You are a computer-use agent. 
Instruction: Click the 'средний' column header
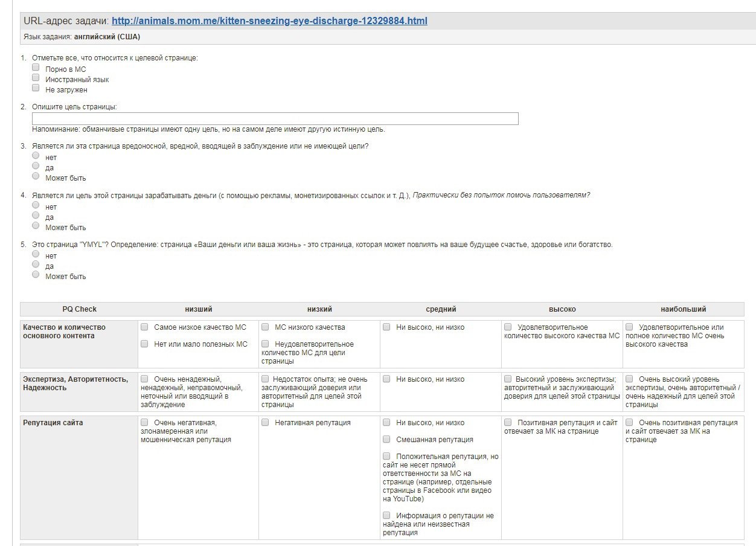[x=441, y=309]
